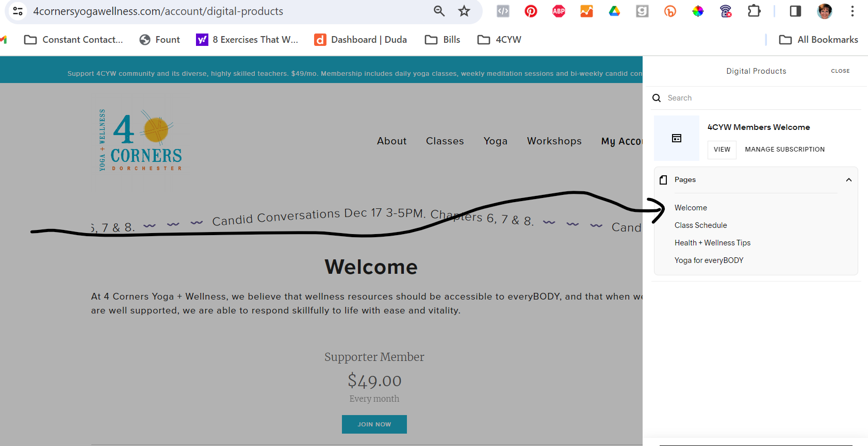Image resolution: width=868 pixels, height=446 pixels.
Task: Open the Extensions puzzle menu
Action: (754, 11)
